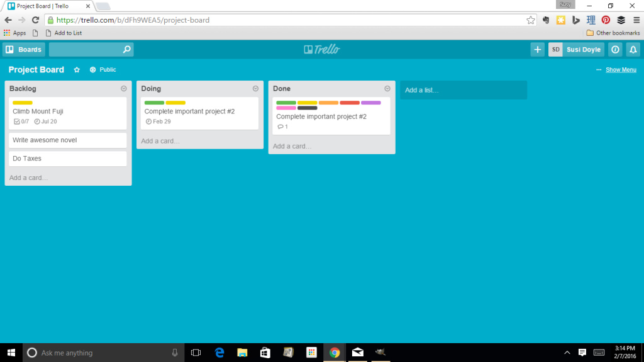Open a new browser tab
The image size is (644, 362).
(x=103, y=6)
